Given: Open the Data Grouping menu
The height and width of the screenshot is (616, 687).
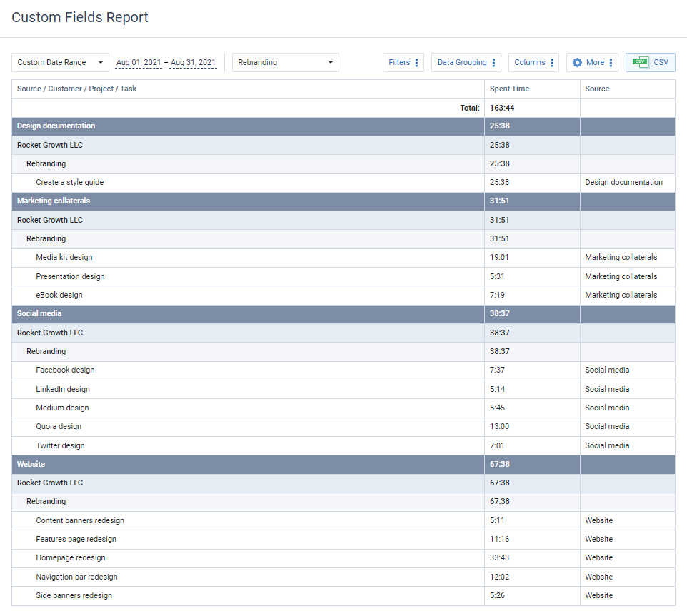Looking at the screenshot, I should pyautogui.click(x=466, y=63).
